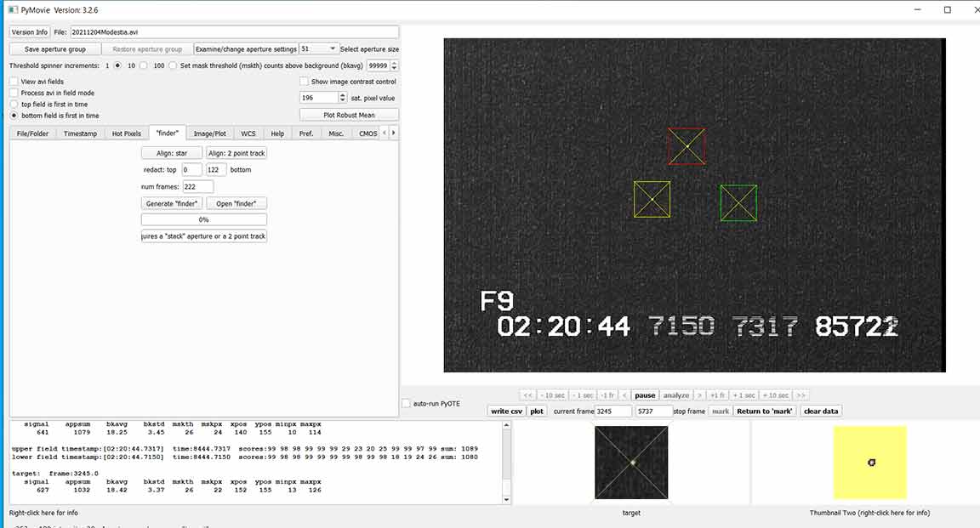This screenshot has height=528, width=980.
Task: Step back 1 second in the video
Action: 584,395
